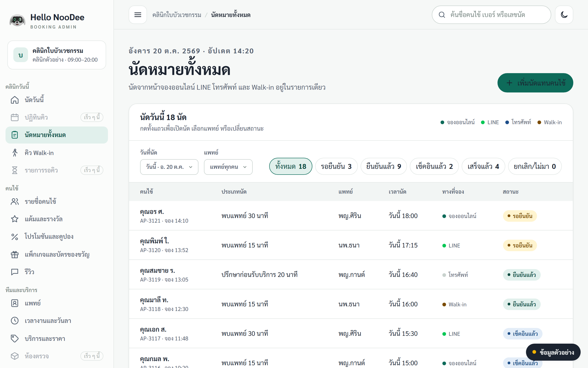Image resolution: width=588 pixels, height=368 pixels.
Task: Click the Hello NooDee robot logo
Action: pyautogui.click(x=17, y=21)
